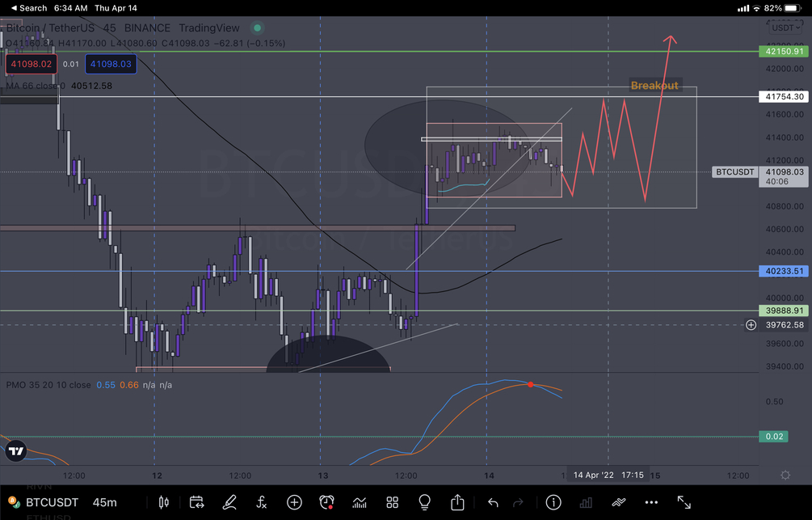Tap the MA value 40512.58

(91, 86)
